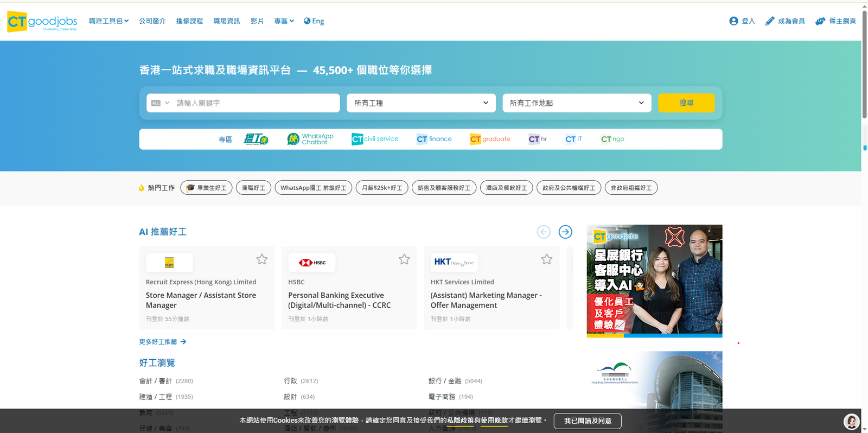The image size is (868, 433).
Task: Click 登入 login text link
Action: pos(749,21)
